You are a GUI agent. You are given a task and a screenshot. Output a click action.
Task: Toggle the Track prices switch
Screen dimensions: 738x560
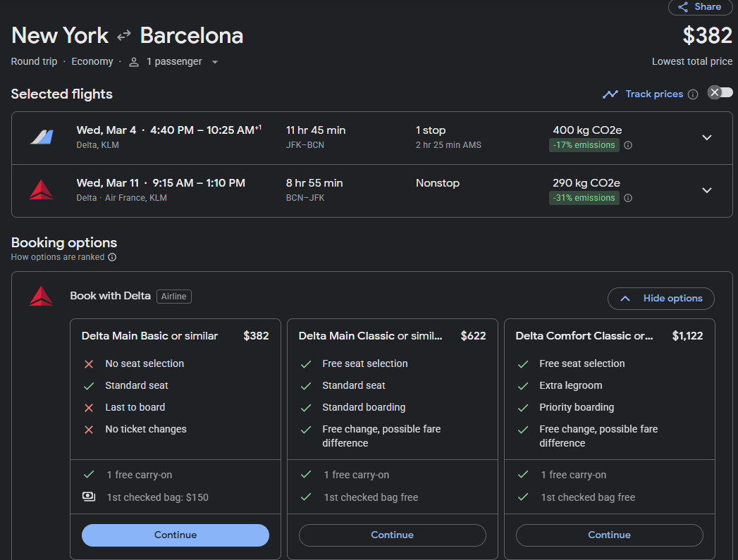[x=720, y=92]
